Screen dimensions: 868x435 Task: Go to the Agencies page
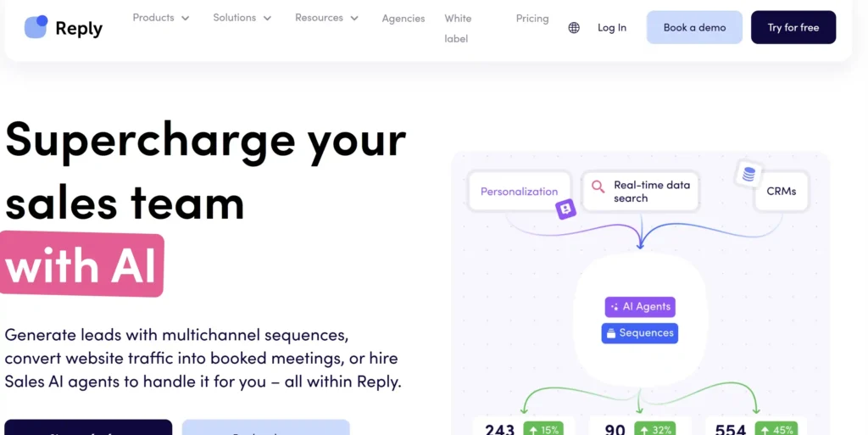(403, 19)
